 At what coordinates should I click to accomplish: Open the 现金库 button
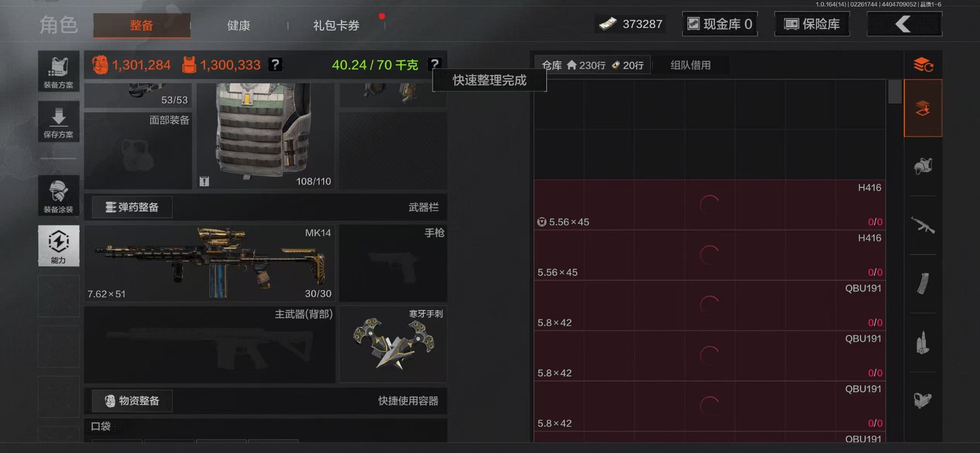tap(720, 24)
